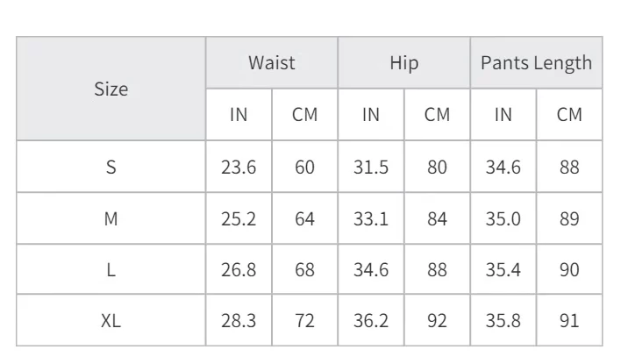
Task: Click the Hip column header
Action: point(404,63)
